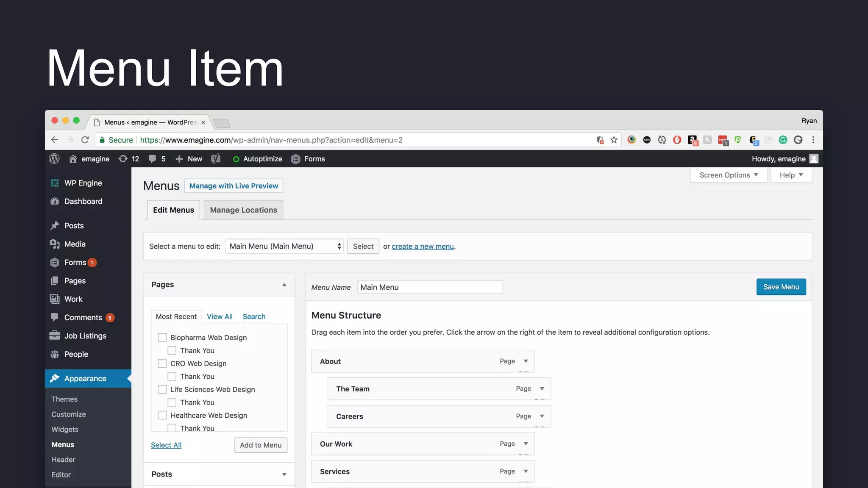Image resolution: width=868 pixels, height=488 pixels.
Task: Check the Biopharma Web Design checkbox
Action: [x=162, y=338]
